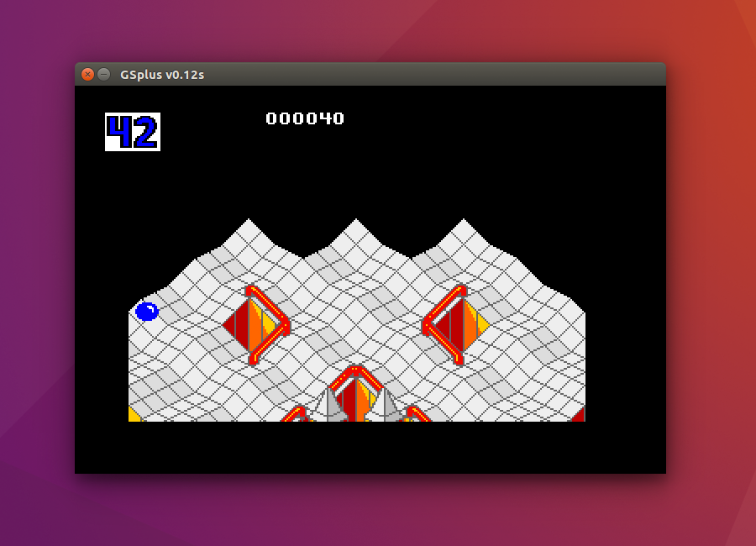Click the right red pyramid bumper
756x546 pixels.
(x=455, y=325)
